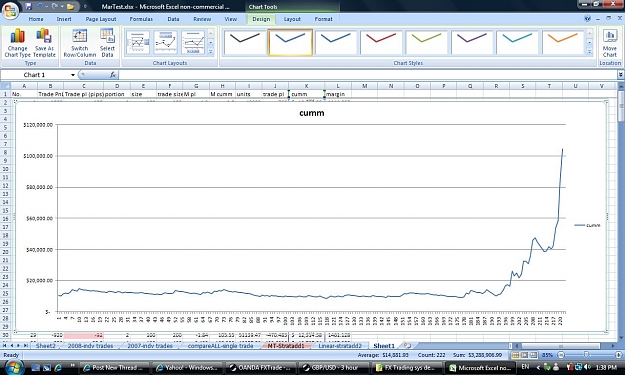Switch to 2008-indv trades sheet
The image size is (625, 375).
[90, 346]
